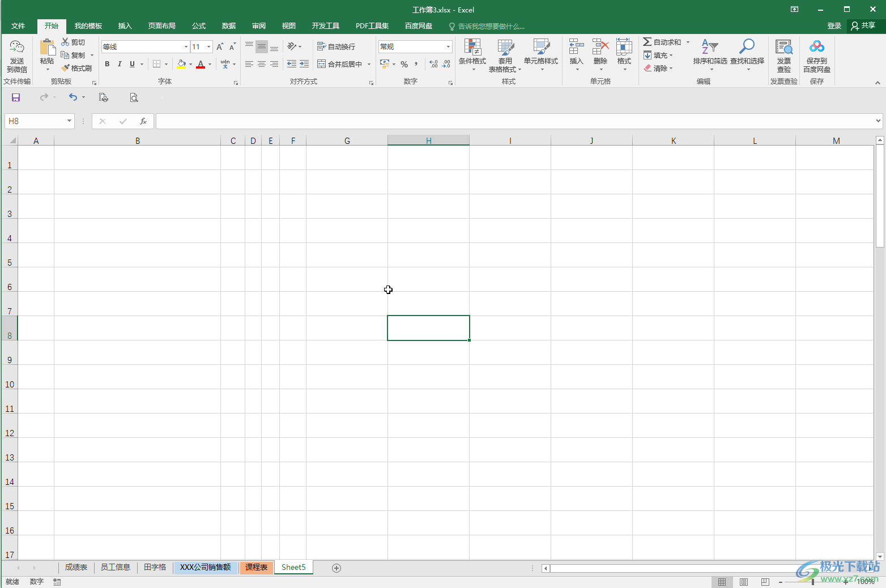Toggle bold formatting
886x588 pixels.
pos(107,64)
